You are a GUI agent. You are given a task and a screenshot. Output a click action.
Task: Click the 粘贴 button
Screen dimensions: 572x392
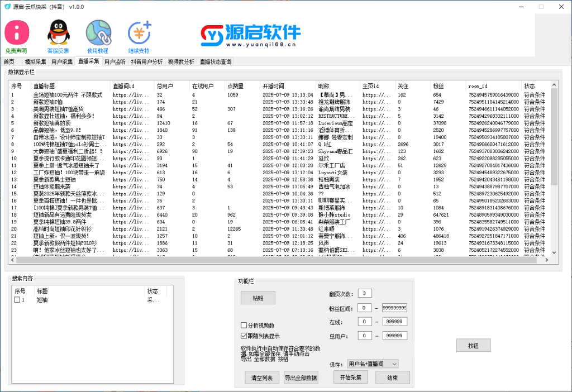pyautogui.click(x=258, y=298)
